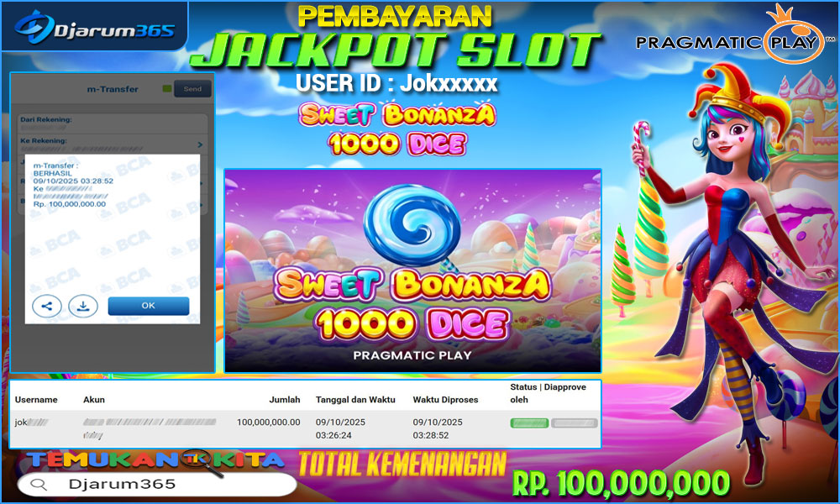
Task: Click the Jumlah column header
Action: tap(284, 400)
